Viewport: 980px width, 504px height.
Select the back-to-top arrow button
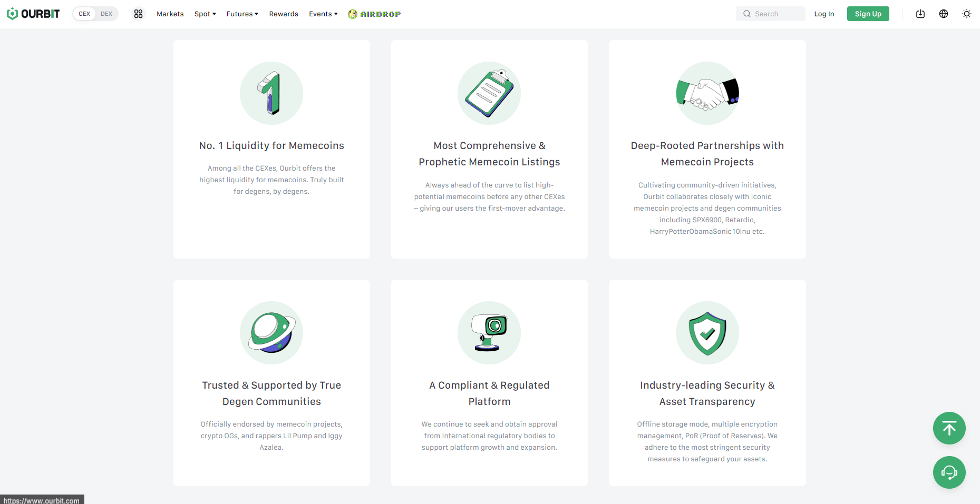[x=949, y=428]
